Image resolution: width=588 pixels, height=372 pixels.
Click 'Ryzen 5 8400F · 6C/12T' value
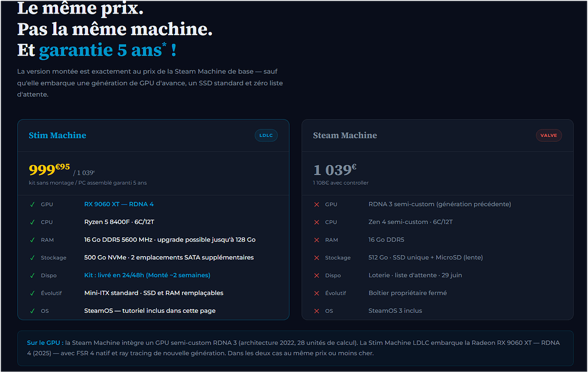pos(119,221)
